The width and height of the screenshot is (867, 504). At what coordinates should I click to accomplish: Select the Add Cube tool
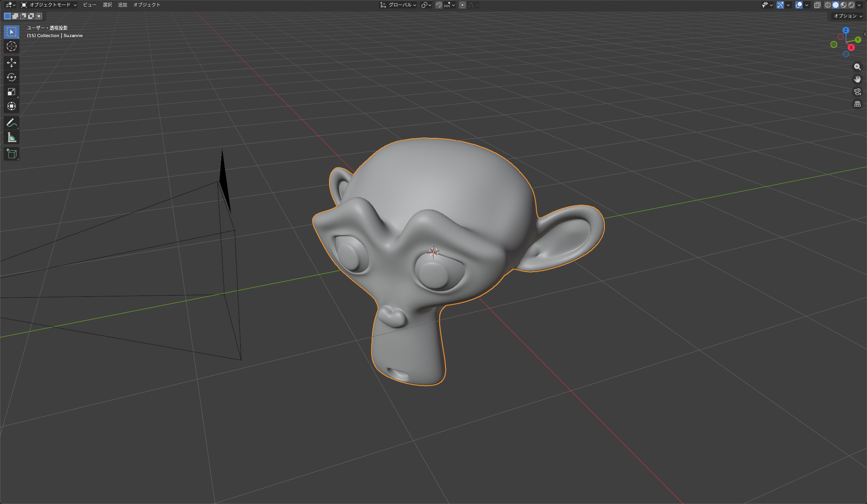click(12, 154)
